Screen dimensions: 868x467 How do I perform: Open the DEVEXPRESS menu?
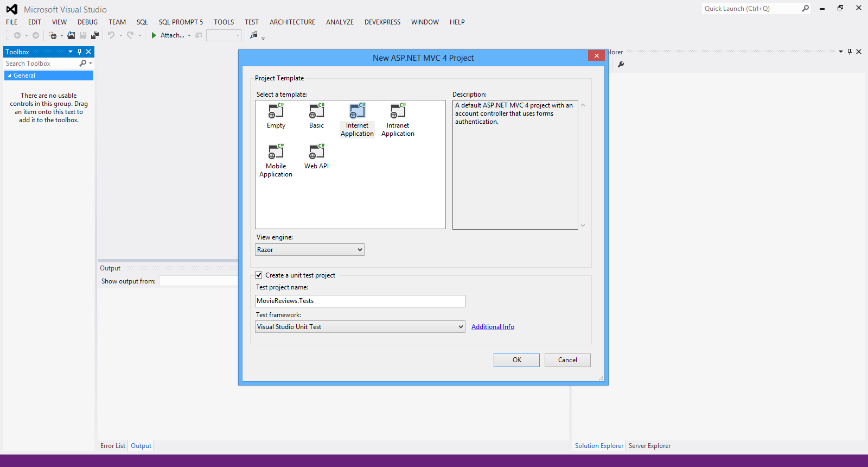(382, 22)
